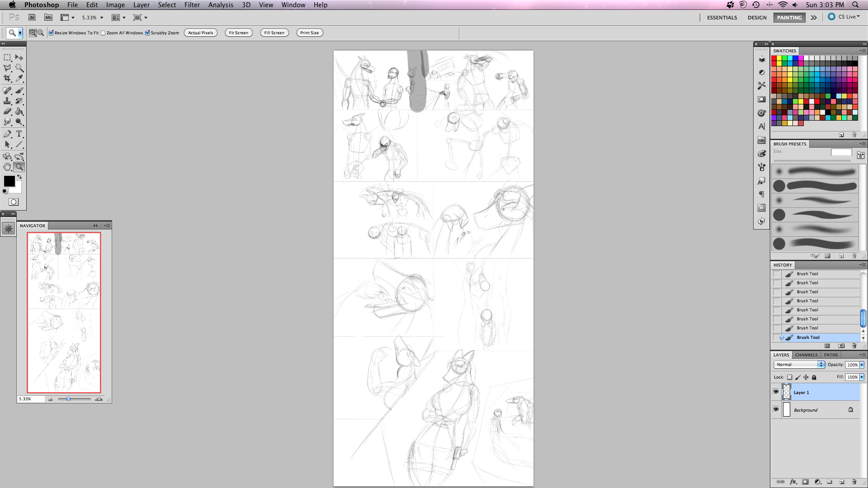Select the Rectangular Marquee tool

click(7, 57)
